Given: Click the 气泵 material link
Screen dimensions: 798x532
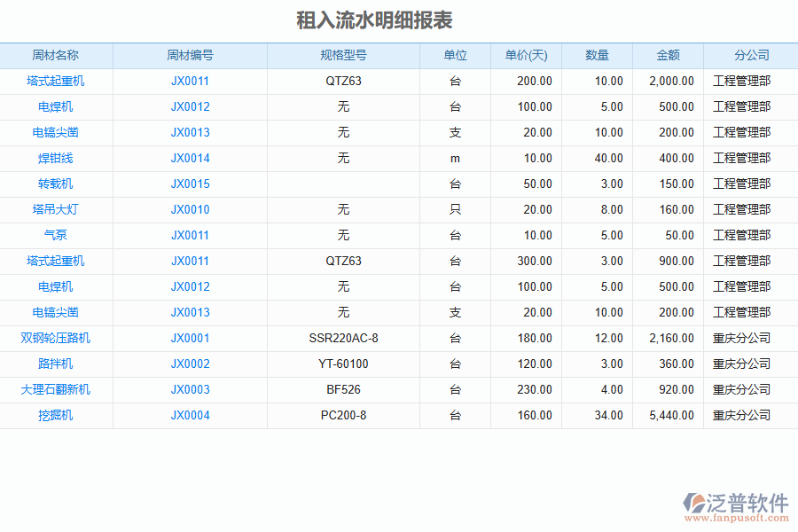Looking at the screenshot, I should click(56, 235).
